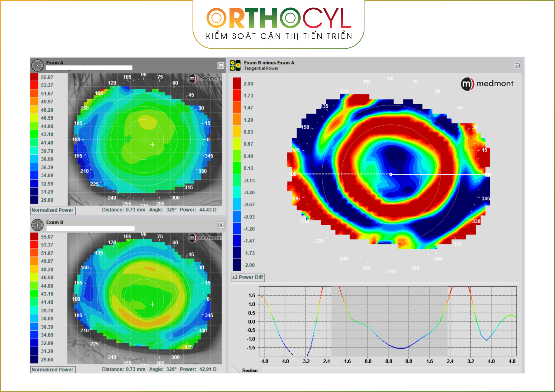Pick the dark blue 29.60 swatch in Exam A scale
This screenshot has height=392, width=555.
tap(34, 200)
